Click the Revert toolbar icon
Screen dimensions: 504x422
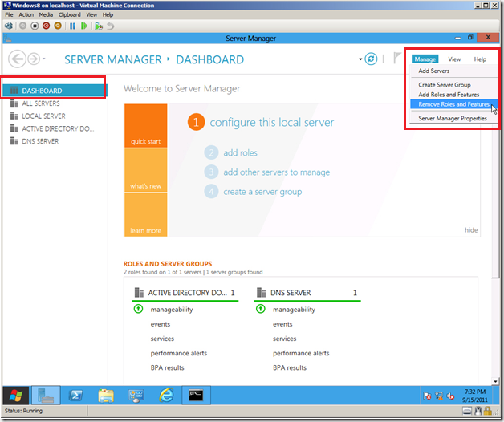(x=110, y=26)
